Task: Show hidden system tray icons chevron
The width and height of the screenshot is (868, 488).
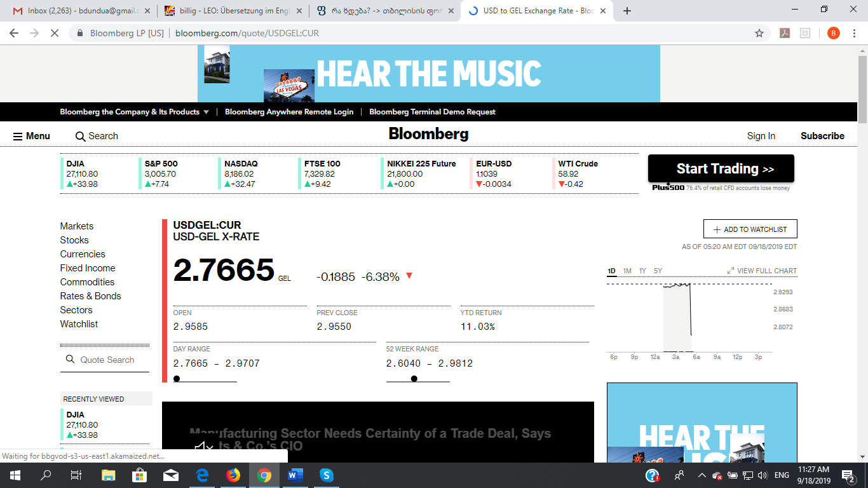Action: (702, 475)
